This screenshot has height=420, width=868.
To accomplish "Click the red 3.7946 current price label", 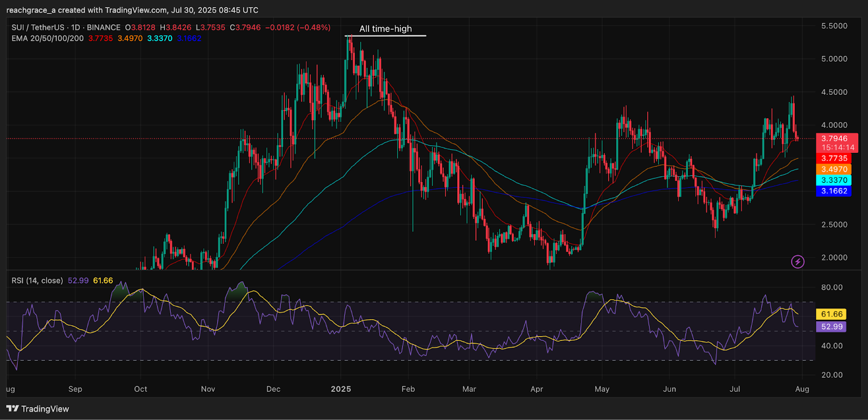I will [834, 139].
